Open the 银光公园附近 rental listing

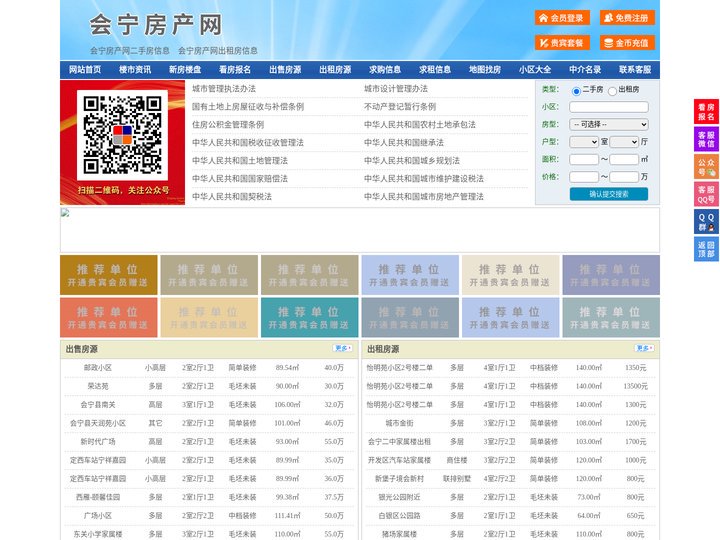399,497
